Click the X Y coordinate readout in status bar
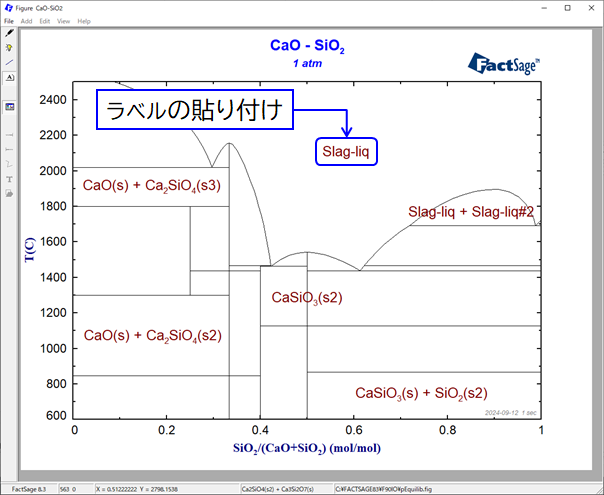The image size is (604, 495). tap(167, 489)
